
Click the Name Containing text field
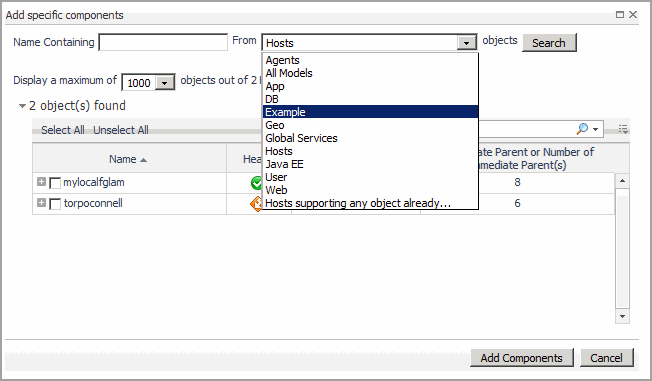point(163,42)
